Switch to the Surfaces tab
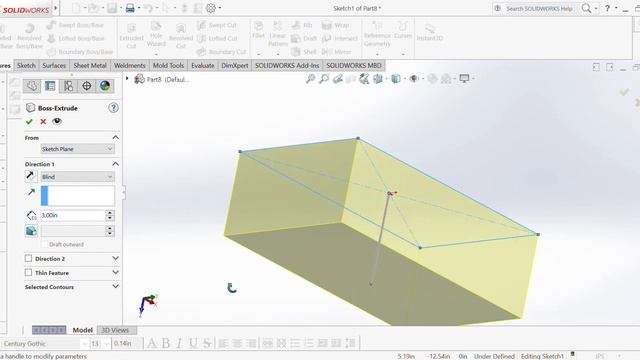 [x=54, y=65]
